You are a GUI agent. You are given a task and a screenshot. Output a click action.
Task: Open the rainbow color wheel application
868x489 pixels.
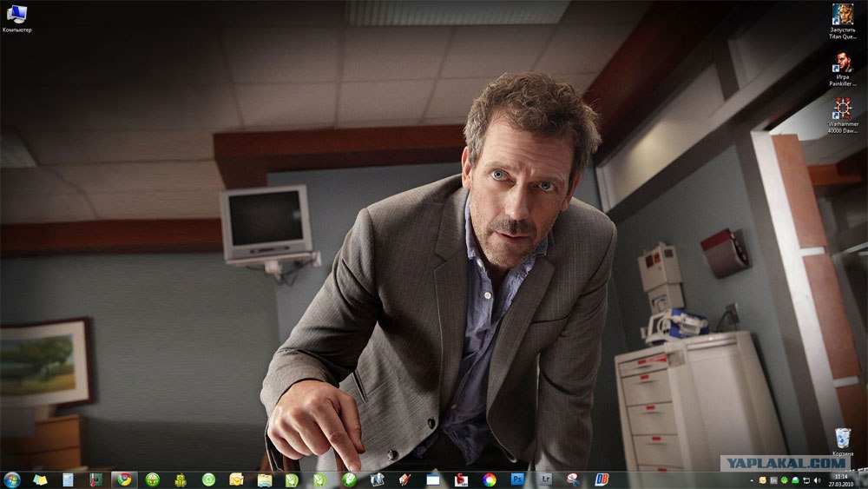490,479
